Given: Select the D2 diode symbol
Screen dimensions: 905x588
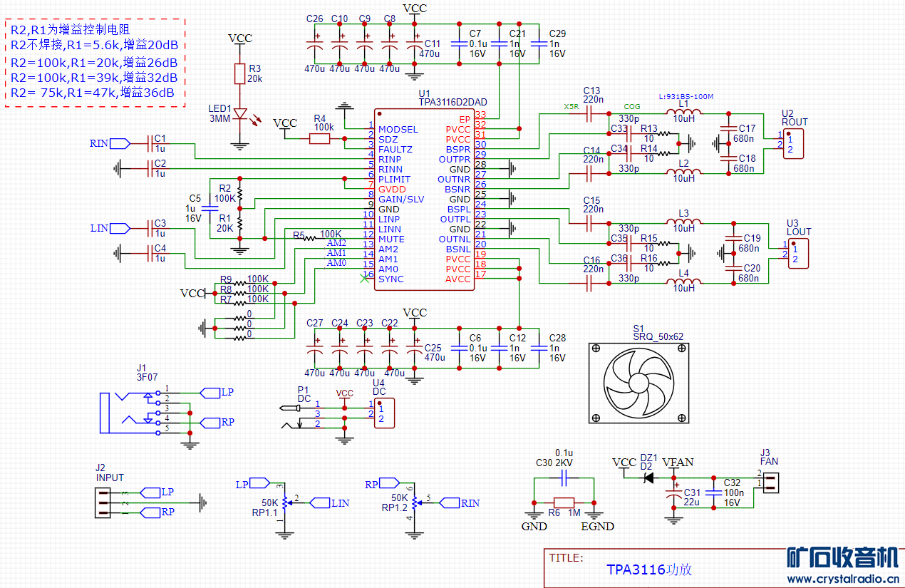Looking at the screenshot, I should (648, 478).
